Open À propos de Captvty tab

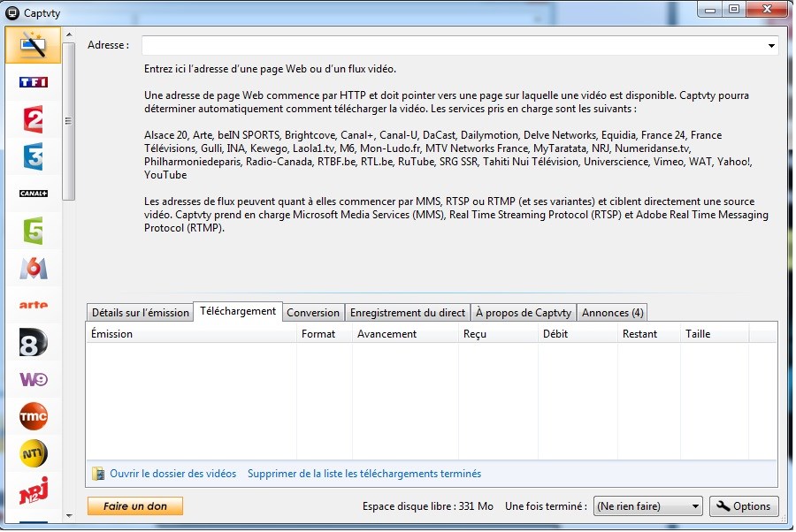tap(524, 313)
